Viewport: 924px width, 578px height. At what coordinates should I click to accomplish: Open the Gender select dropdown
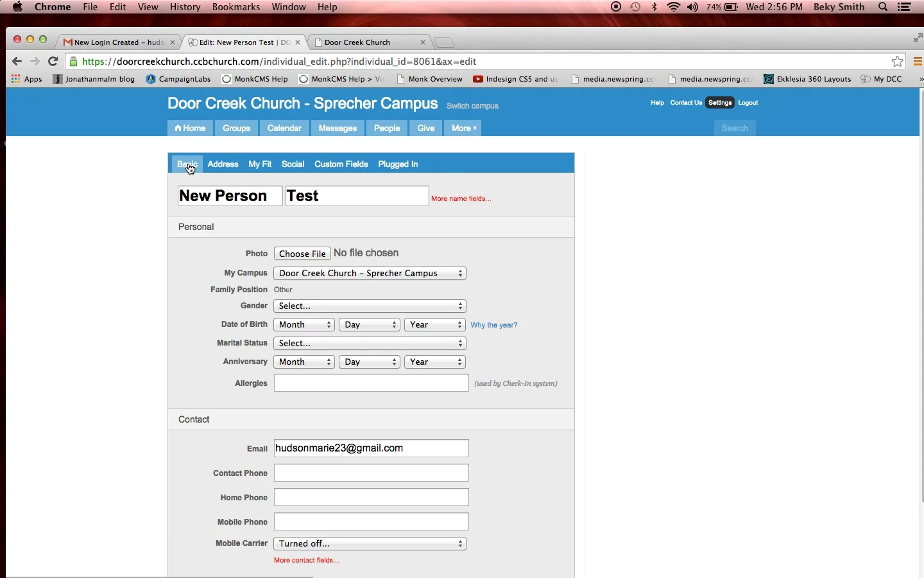[370, 306]
